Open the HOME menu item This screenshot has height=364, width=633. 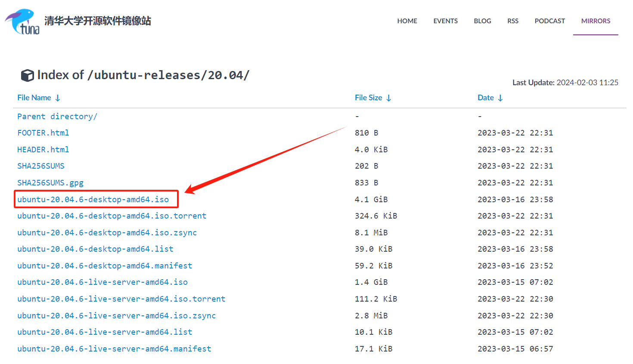point(406,21)
